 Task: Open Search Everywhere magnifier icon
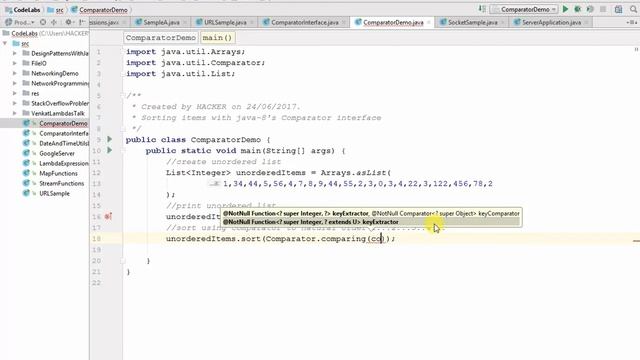pos(633,9)
